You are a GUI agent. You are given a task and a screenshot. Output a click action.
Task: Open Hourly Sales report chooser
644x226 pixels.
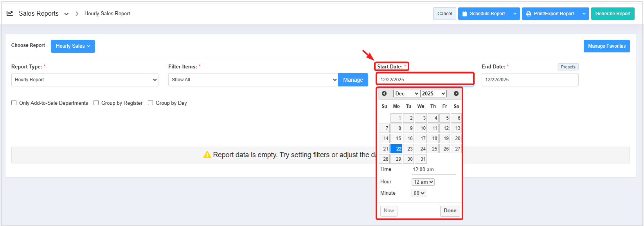(73, 46)
